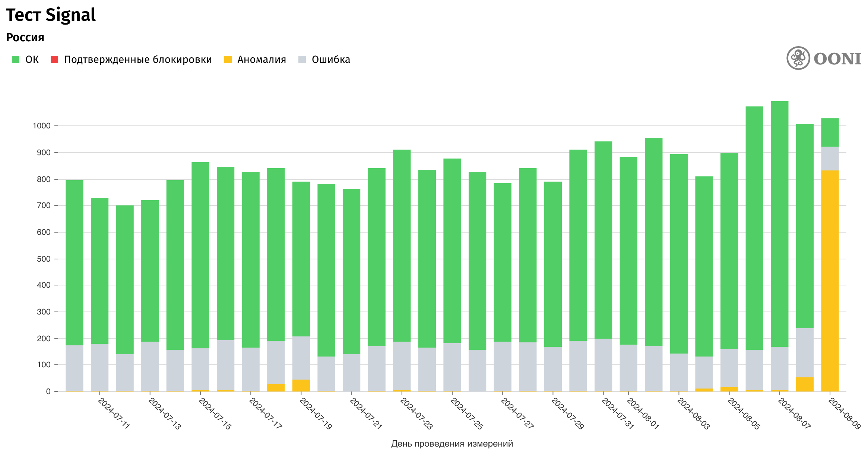Screen dimensions: 868x457
Task: Click the y-axis value 400
Action: (x=44, y=285)
